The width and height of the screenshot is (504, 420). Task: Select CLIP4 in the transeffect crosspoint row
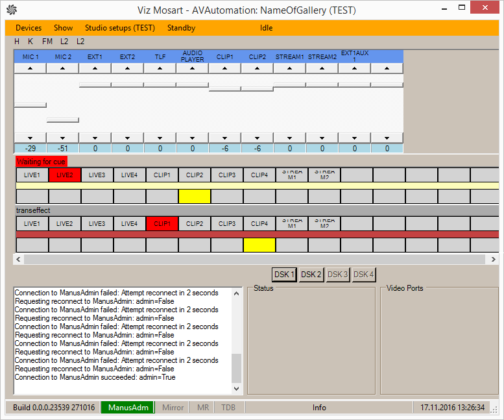click(259, 223)
